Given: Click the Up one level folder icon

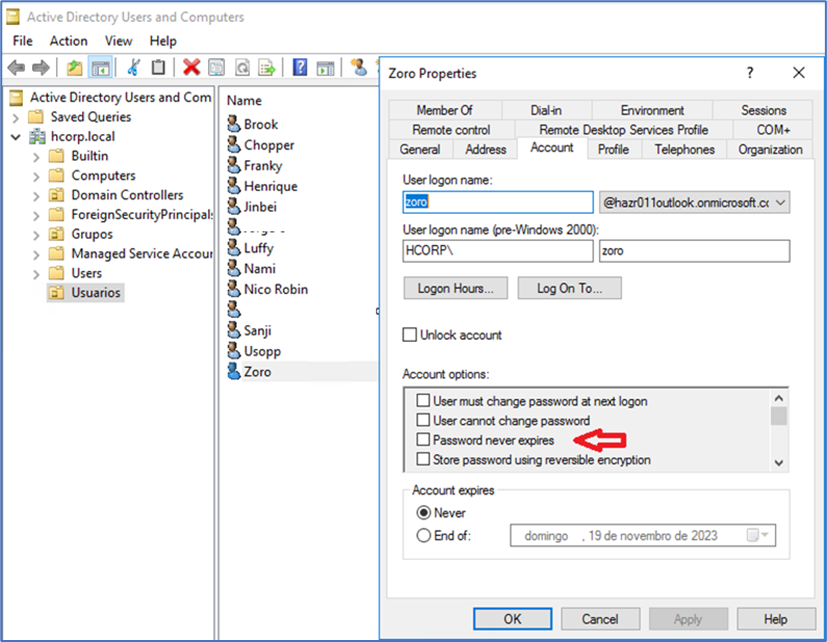Looking at the screenshot, I should (75, 67).
